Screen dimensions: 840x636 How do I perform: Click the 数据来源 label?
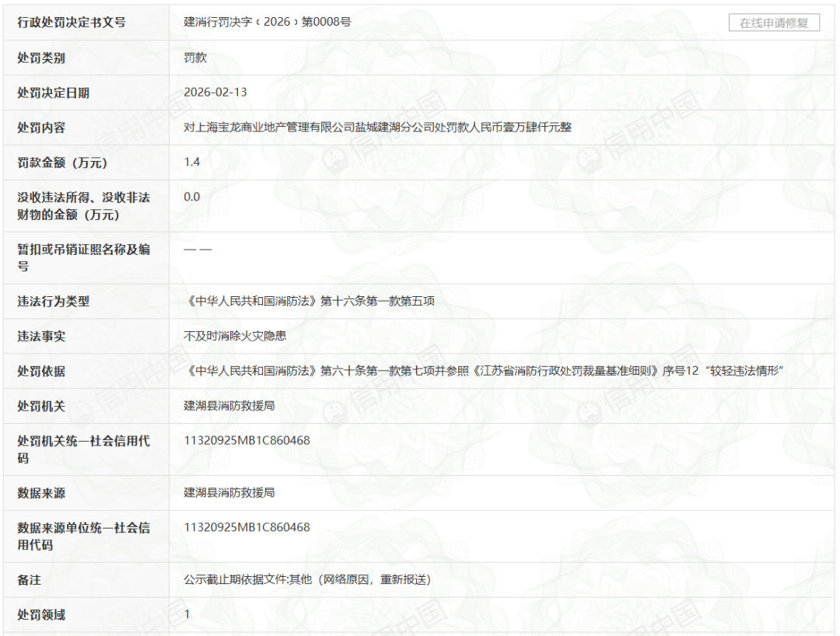click(41, 492)
